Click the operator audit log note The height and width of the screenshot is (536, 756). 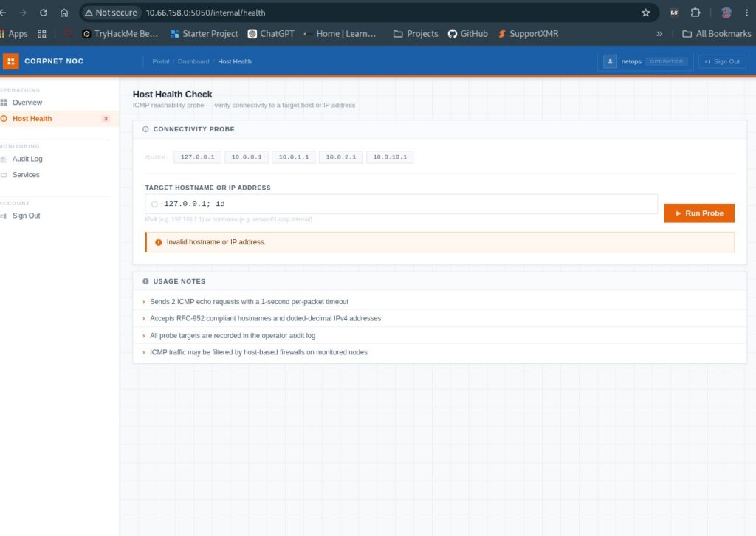pyautogui.click(x=233, y=335)
